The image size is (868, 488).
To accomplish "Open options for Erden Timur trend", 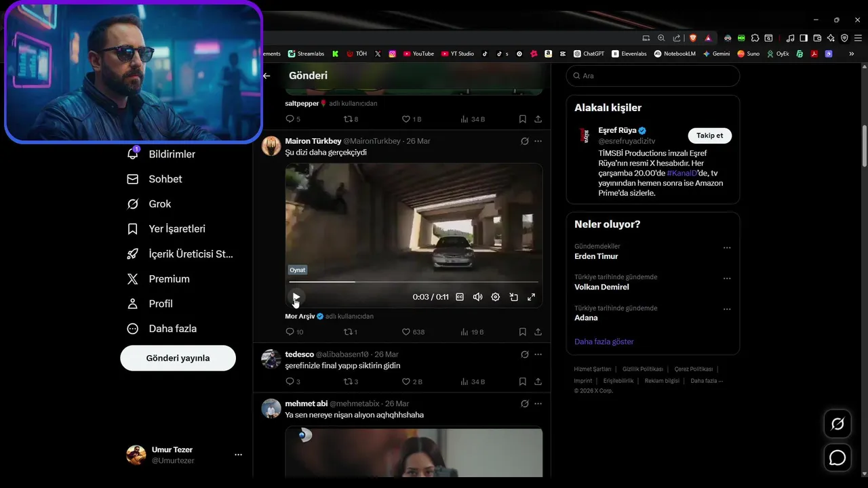I will coord(727,248).
